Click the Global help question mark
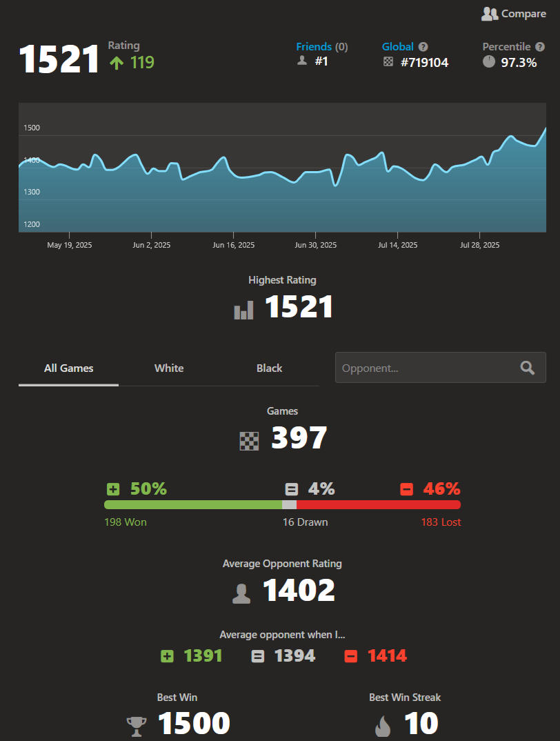Screen dimensions: 560x741 (423, 47)
